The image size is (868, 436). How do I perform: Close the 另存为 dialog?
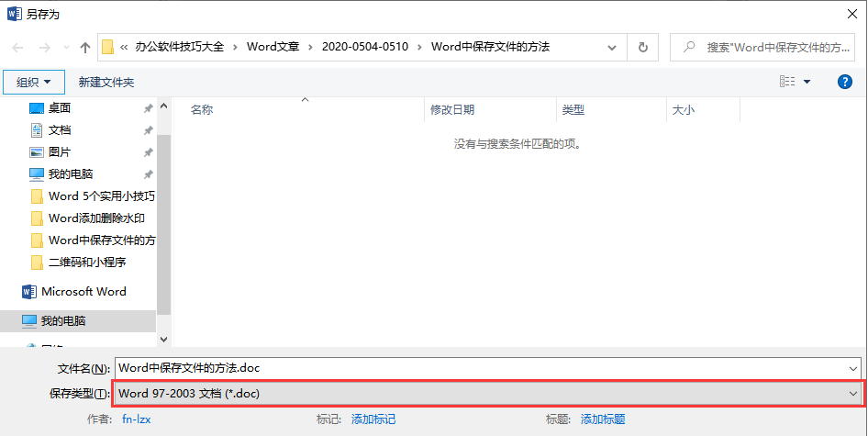[852, 15]
